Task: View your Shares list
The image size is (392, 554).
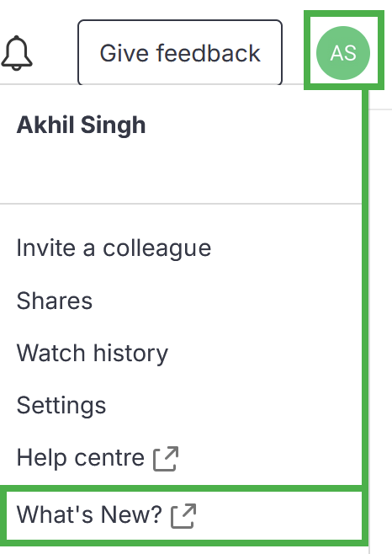Action: pyautogui.click(x=55, y=301)
